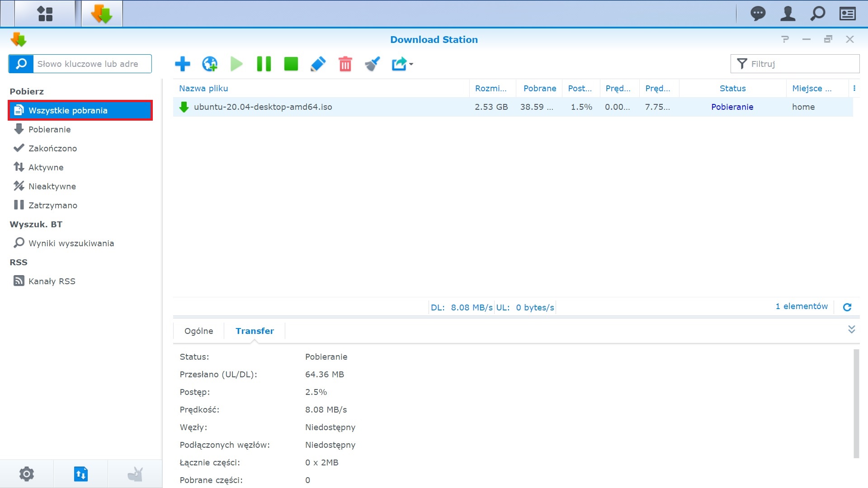Click the keyword or address search field

pyautogui.click(x=92, y=64)
